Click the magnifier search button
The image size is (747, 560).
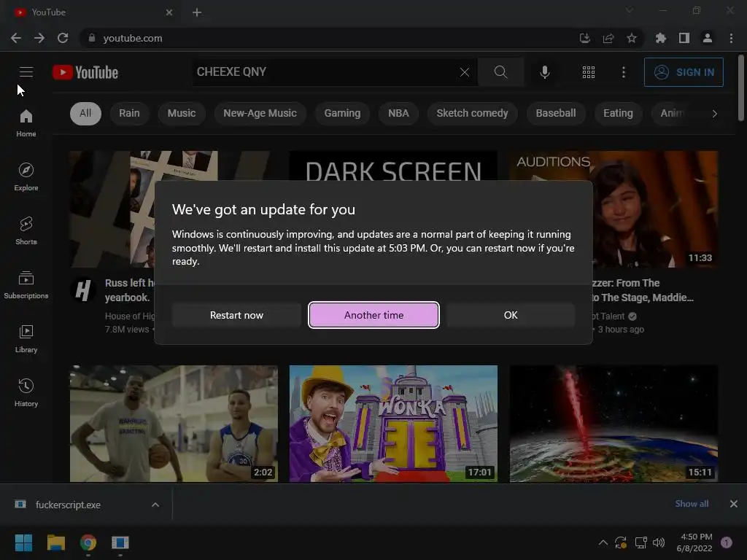(500, 72)
